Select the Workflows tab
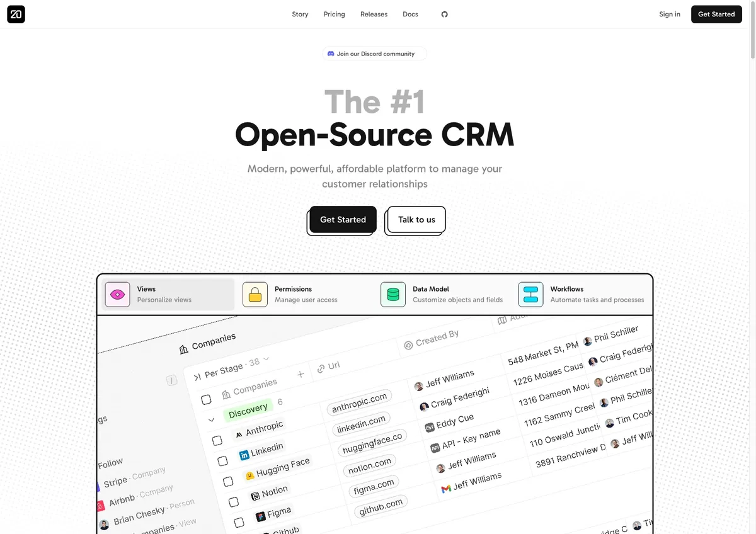Image resolution: width=756 pixels, height=534 pixels. coord(583,294)
